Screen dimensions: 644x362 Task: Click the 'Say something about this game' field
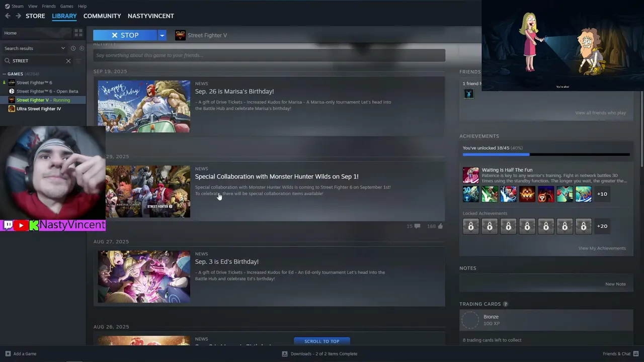pos(269,55)
